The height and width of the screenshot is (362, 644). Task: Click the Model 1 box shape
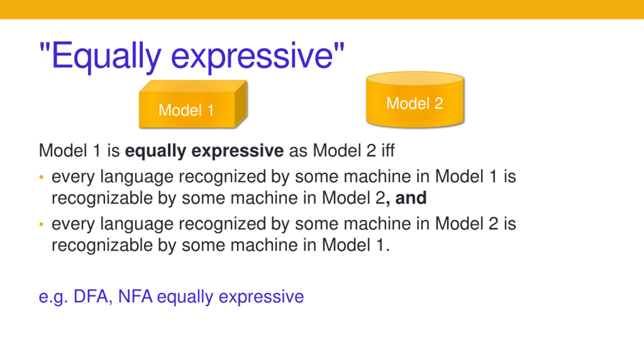click(x=193, y=104)
